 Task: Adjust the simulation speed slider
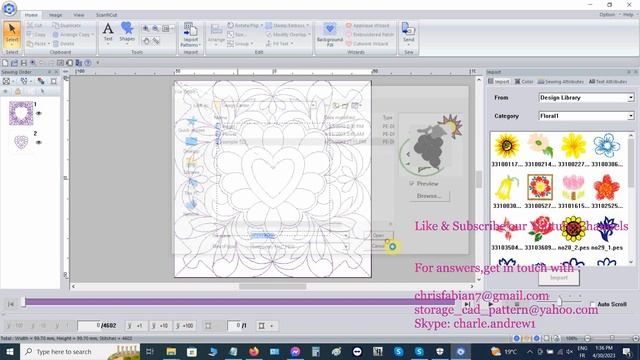tap(559, 302)
